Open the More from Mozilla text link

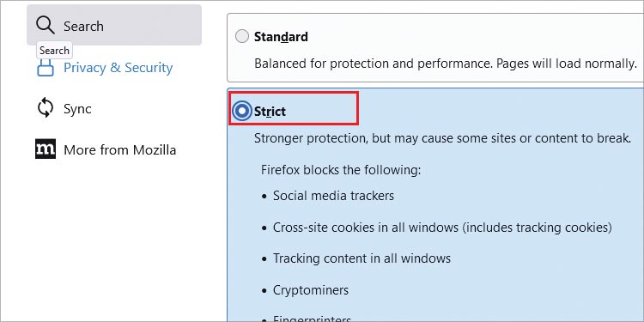[119, 150]
